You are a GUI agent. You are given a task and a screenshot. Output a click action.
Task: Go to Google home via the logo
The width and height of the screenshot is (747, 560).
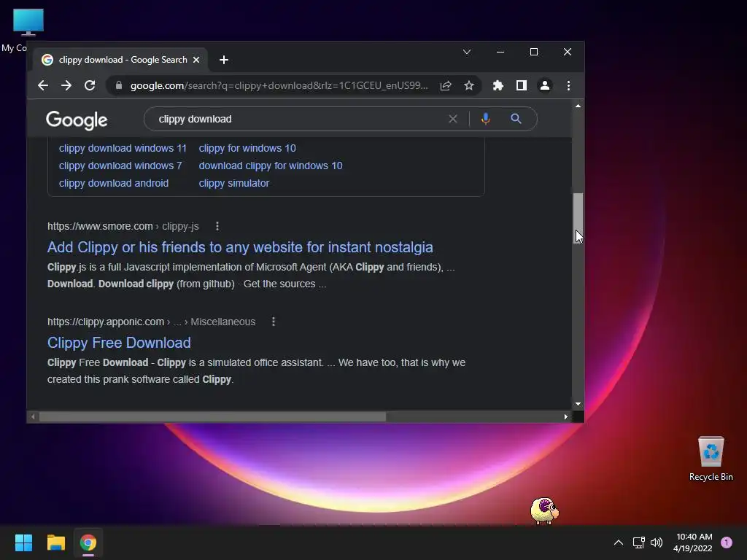click(77, 120)
